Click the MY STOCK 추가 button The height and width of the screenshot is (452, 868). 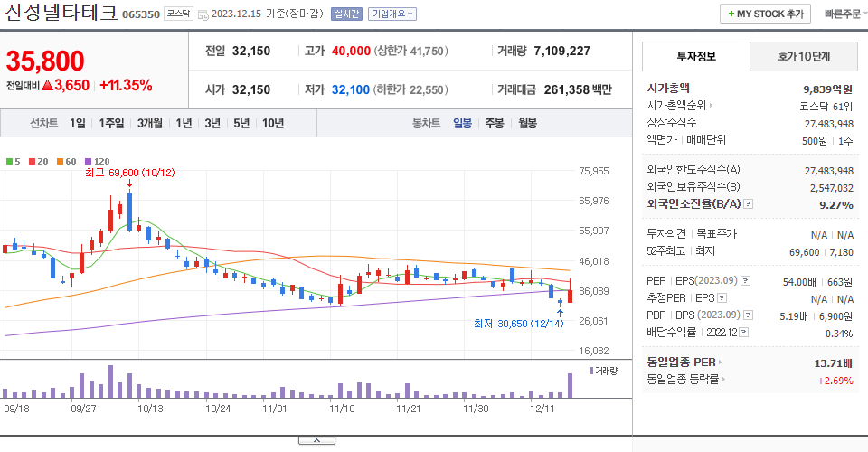click(x=765, y=14)
